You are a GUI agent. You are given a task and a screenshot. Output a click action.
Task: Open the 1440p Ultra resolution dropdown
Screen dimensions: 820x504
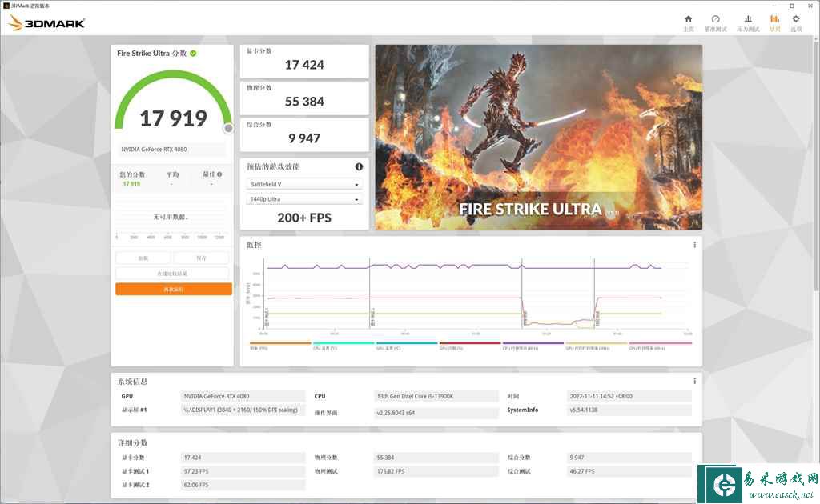point(303,199)
